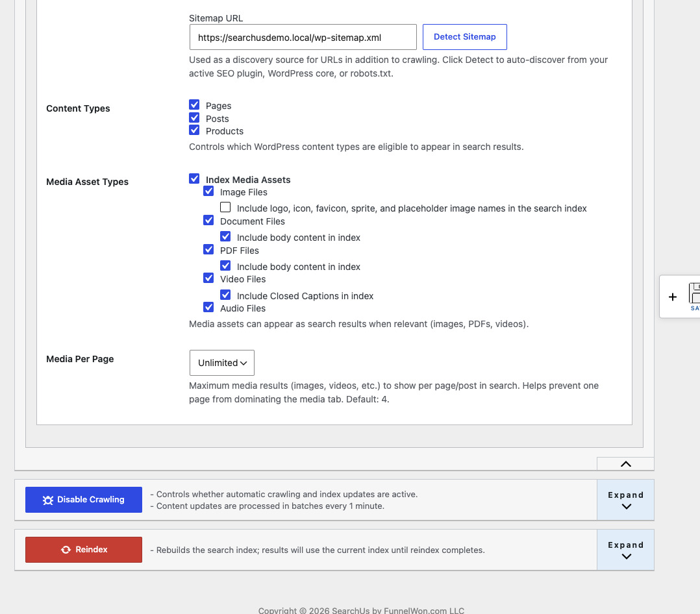This screenshot has width=700, height=614.
Task: Click 'Content updates are processed in batches' text
Action: (x=268, y=506)
